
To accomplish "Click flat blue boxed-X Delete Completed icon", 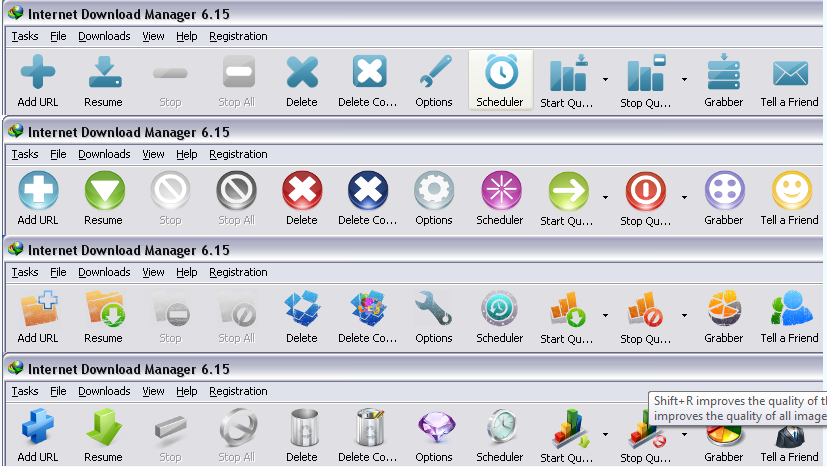I will pos(369,71).
